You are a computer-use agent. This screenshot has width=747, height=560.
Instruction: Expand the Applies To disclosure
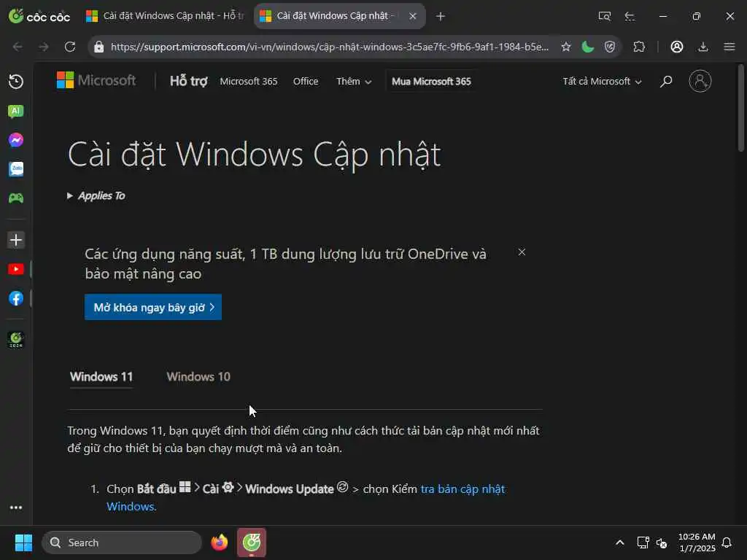[x=96, y=195]
